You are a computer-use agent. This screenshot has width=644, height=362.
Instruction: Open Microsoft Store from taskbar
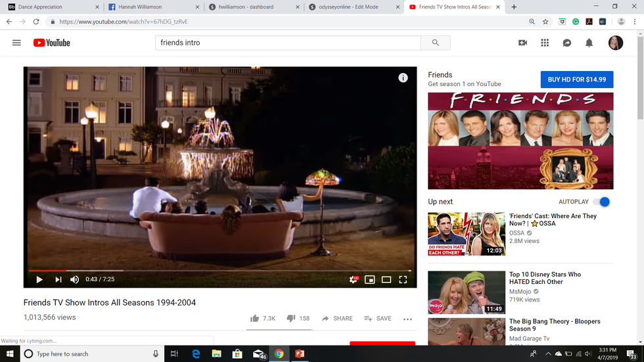tap(237, 354)
